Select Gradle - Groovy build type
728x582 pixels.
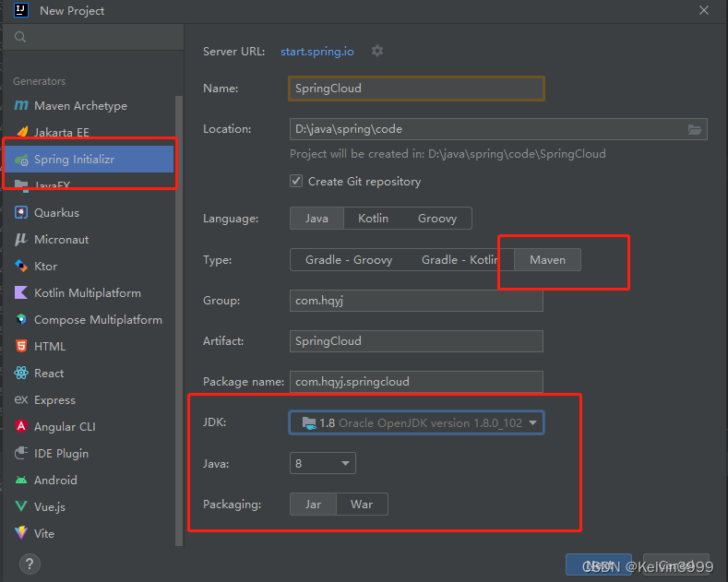(349, 260)
